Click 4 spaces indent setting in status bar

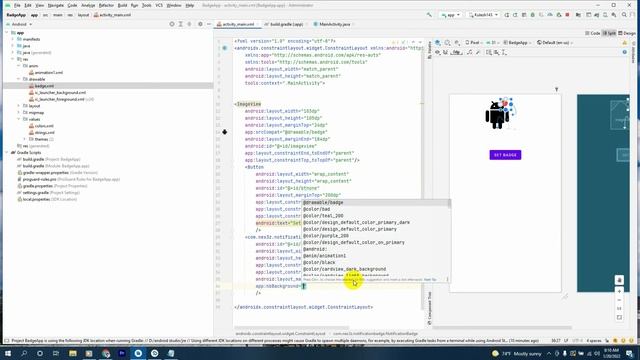(x=594, y=340)
